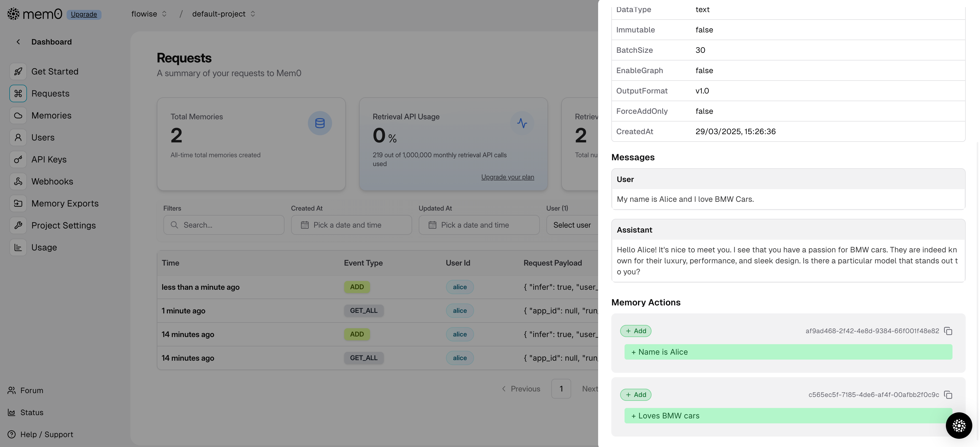The height and width of the screenshot is (447, 980).
Task: Open the Mem0 floating chat widget
Action: click(x=959, y=425)
